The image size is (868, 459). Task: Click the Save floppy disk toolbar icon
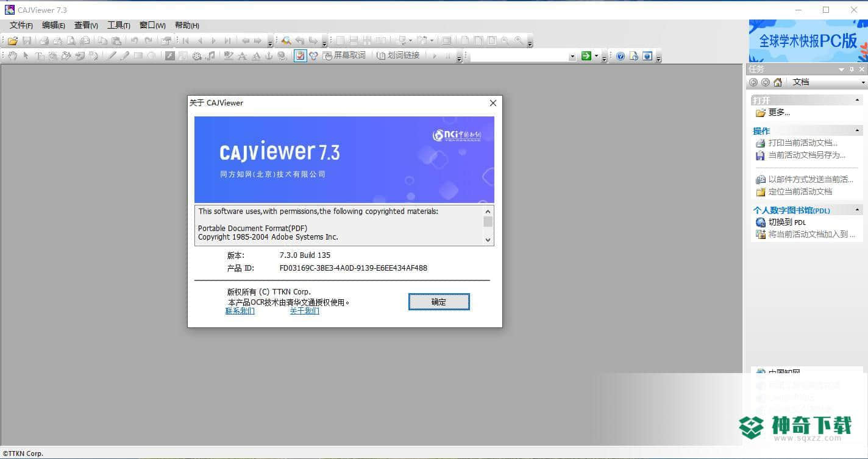click(27, 41)
